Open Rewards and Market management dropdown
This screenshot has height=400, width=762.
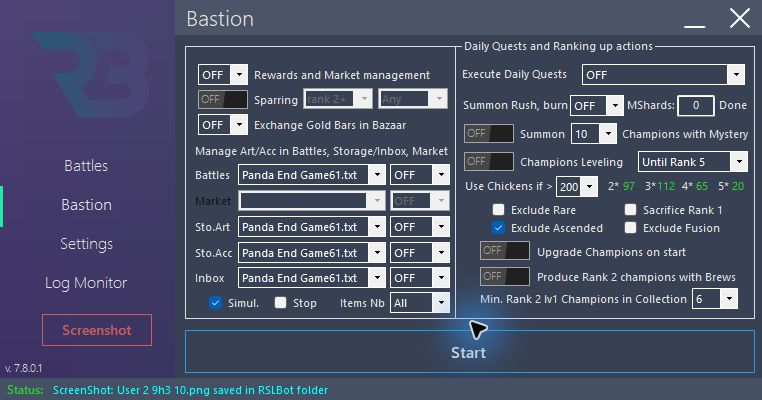(x=223, y=75)
